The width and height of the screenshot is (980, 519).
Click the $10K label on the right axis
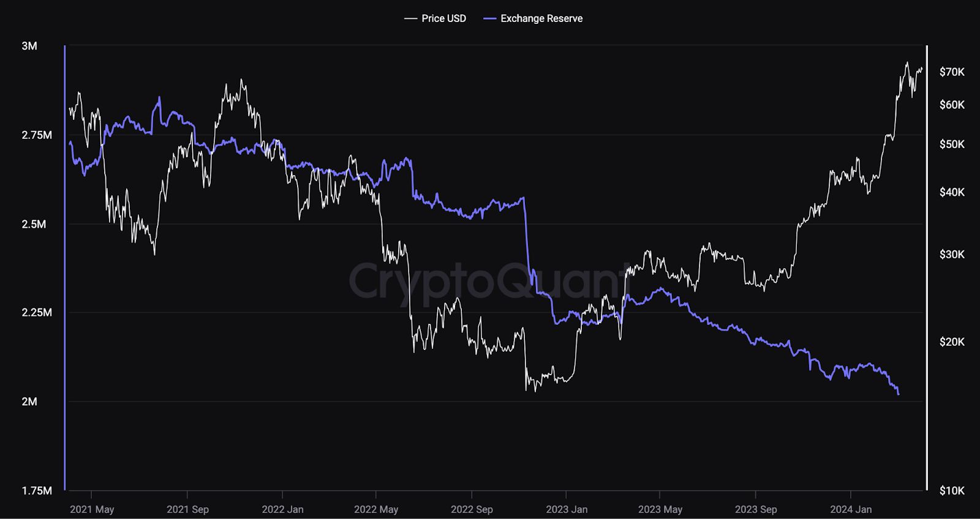click(x=952, y=491)
